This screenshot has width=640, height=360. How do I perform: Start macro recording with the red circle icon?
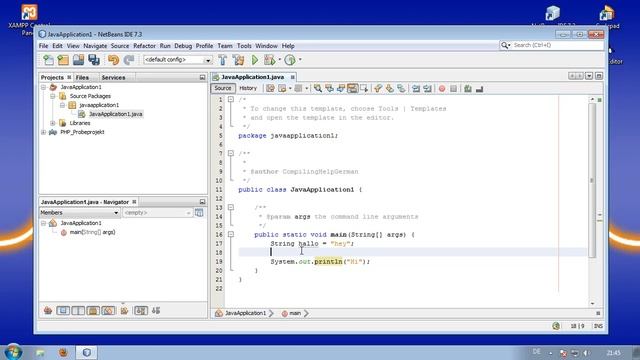(442, 88)
